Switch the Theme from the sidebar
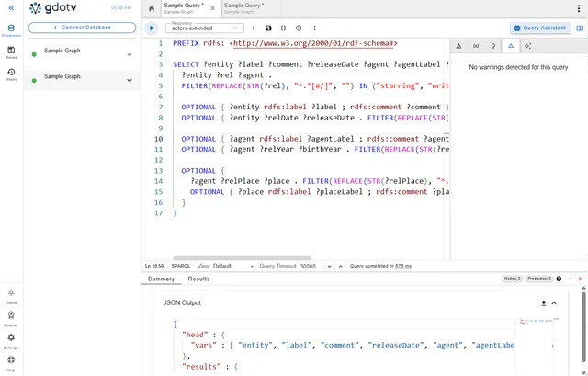The width and height of the screenshot is (588, 376). (11, 296)
